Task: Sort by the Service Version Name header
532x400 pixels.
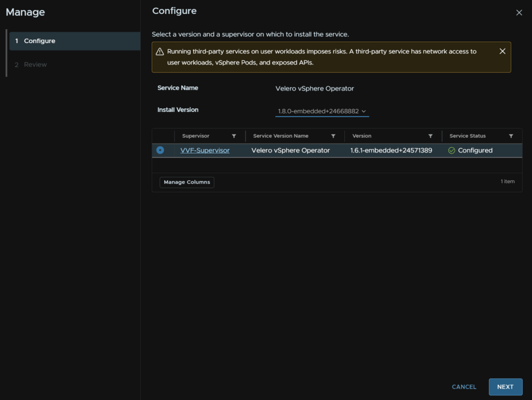Action: [281, 136]
